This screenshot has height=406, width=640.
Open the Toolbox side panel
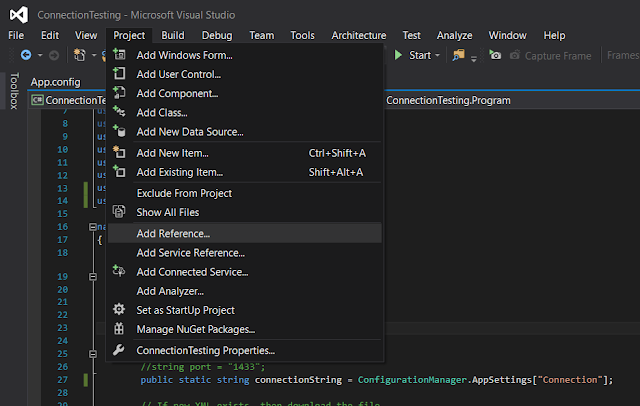coord(13,91)
